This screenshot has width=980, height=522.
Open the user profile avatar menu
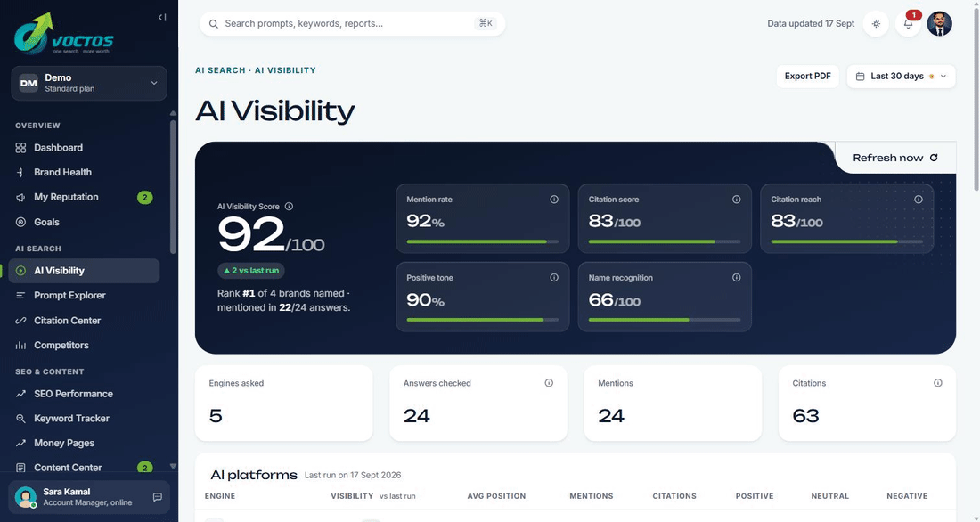(939, 24)
